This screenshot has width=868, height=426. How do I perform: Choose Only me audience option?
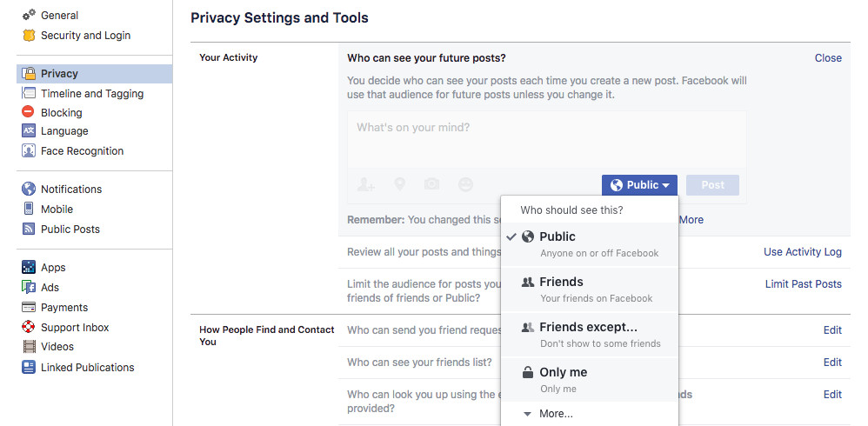[589, 380]
